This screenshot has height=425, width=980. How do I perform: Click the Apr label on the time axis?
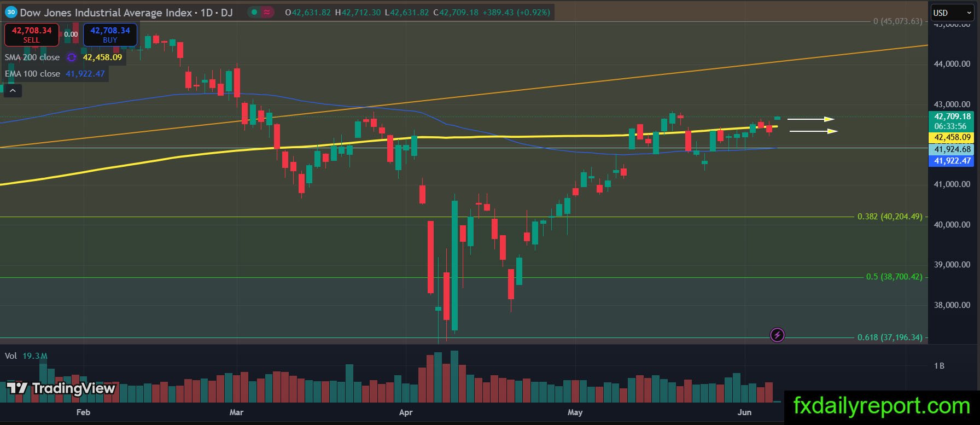[406, 412]
